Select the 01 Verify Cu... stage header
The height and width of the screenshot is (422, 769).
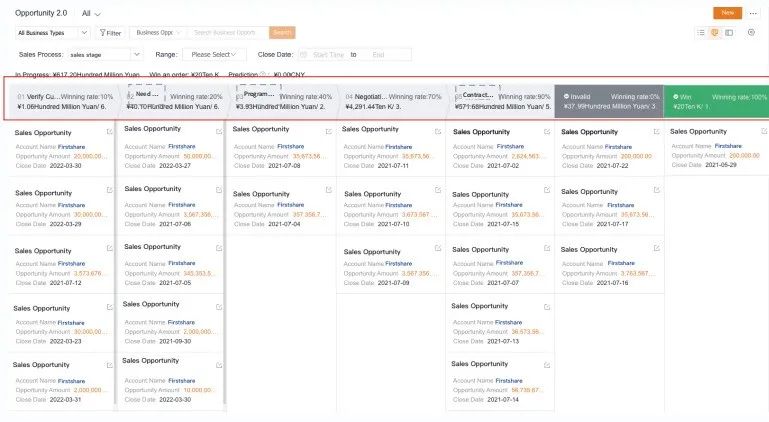click(64, 102)
